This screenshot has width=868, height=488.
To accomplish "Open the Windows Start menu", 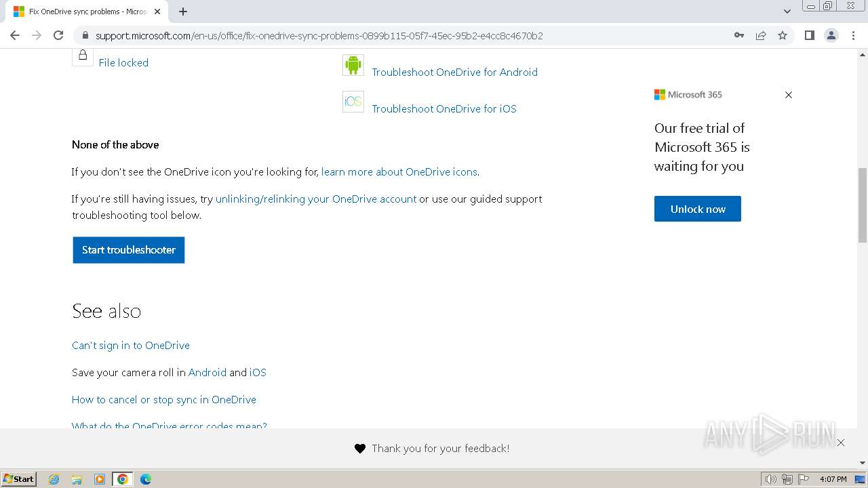I will click(19, 479).
